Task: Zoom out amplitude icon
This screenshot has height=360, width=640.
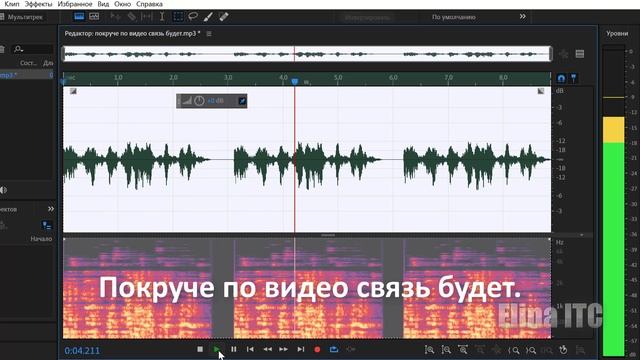Action: point(446,350)
